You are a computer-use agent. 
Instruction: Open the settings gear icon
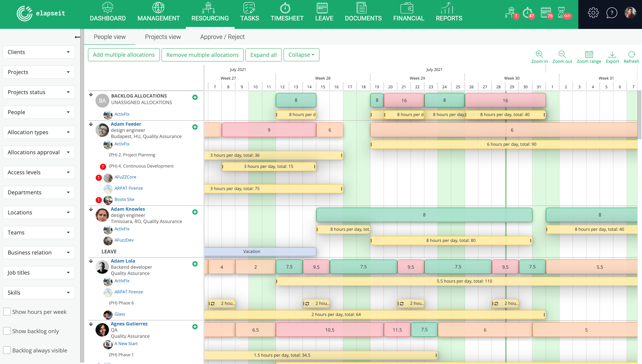[x=593, y=13]
